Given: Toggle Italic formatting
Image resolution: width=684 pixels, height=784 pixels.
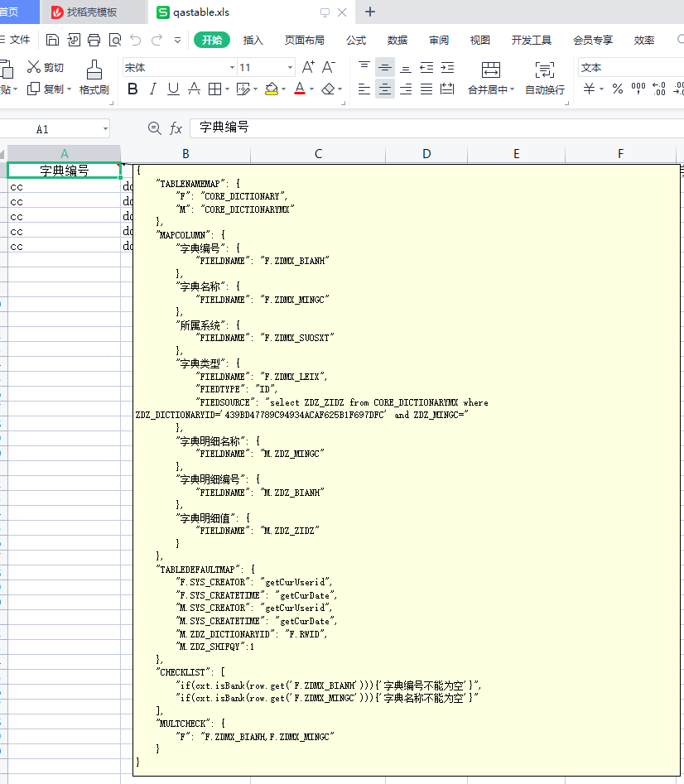Looking at the screenshot, I should click(x=153, y=89).
